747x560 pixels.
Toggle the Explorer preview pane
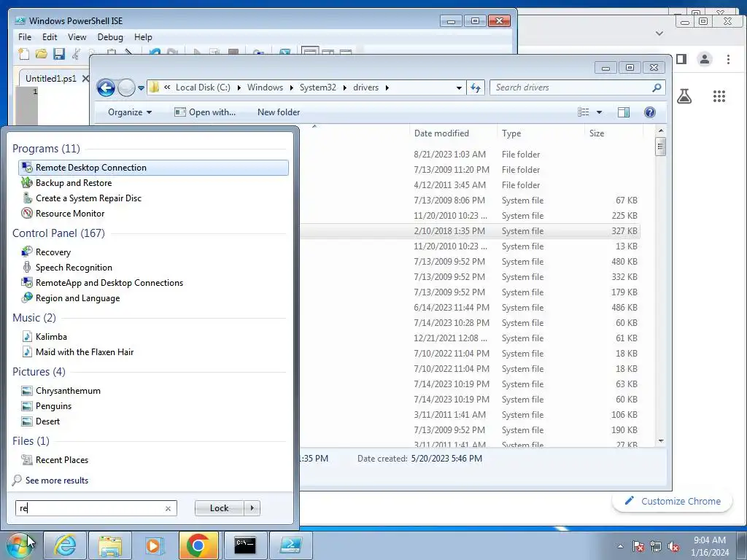point(623,112)
